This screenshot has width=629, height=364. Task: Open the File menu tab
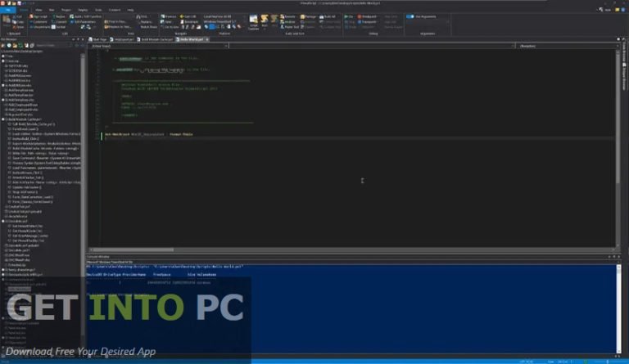[8, 10]
